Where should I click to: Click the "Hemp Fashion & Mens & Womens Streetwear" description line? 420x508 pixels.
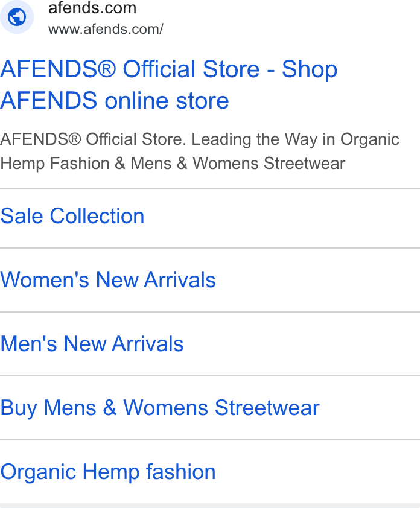click(173, 164)
